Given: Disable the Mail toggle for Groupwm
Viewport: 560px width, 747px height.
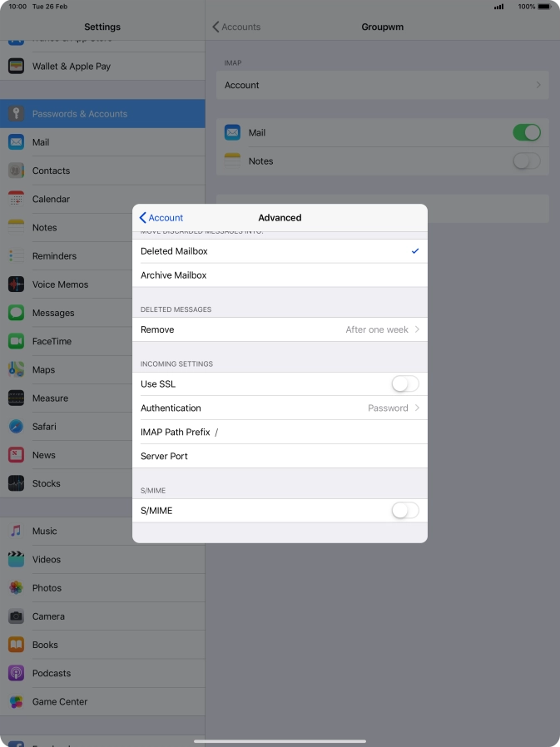Looking at the screenshot, I should [527, 132].
